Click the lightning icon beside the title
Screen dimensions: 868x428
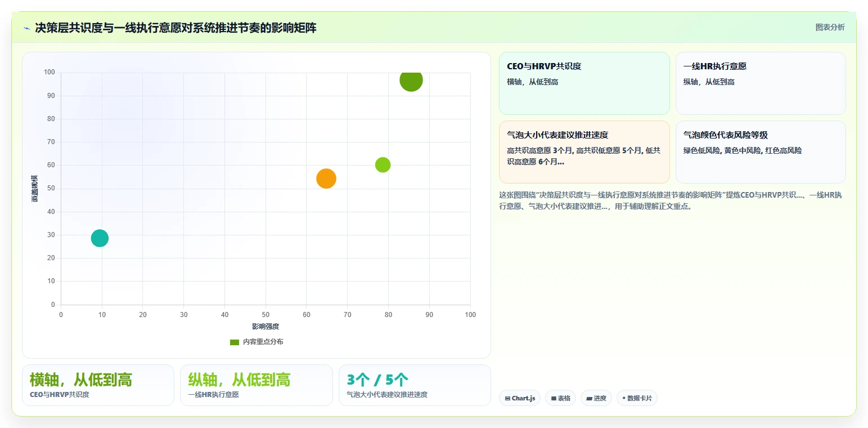pyautogui.click(x=26, y=28)
